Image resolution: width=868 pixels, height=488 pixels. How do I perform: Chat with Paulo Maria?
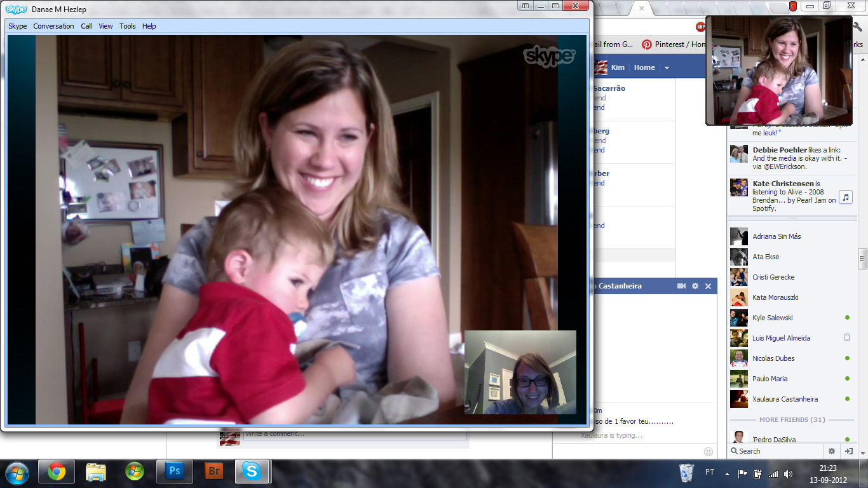791,379
